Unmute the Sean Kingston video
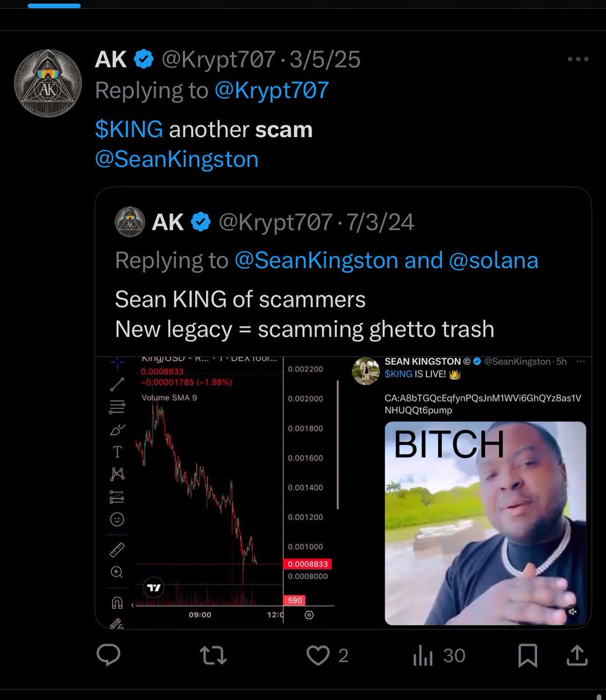The image size is (606, 700). [573, 611]
